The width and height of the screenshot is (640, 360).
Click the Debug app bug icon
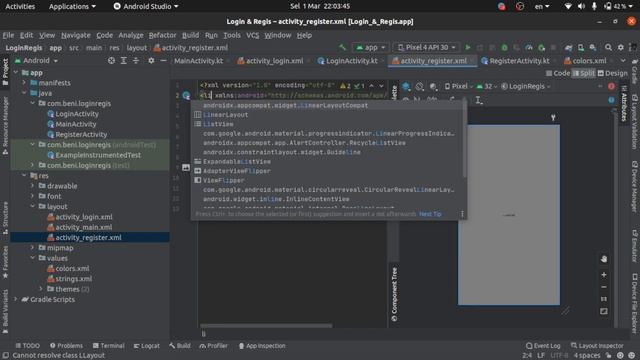[x=504, y=47]
